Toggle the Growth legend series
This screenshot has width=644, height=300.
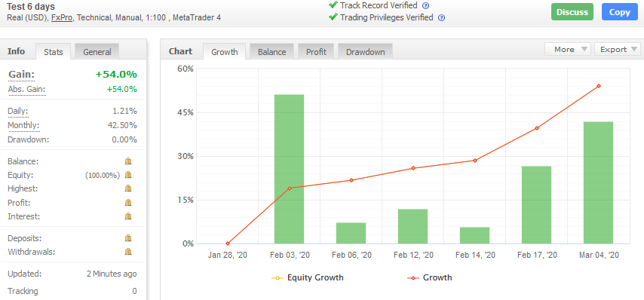click(x=429, y=278)
